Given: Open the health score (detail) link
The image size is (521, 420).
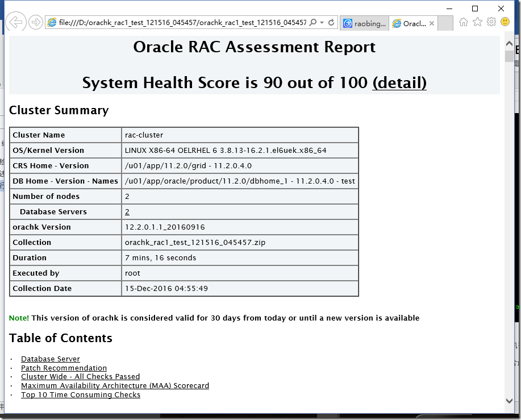Looking at the screenshot, I should point(399,83).
